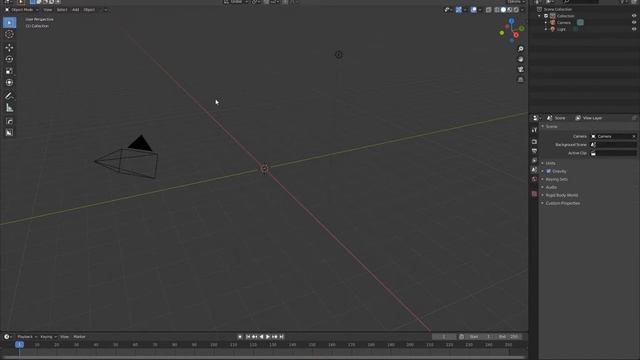
Task: Open the Scene properties tab icon
Action: 534,170
